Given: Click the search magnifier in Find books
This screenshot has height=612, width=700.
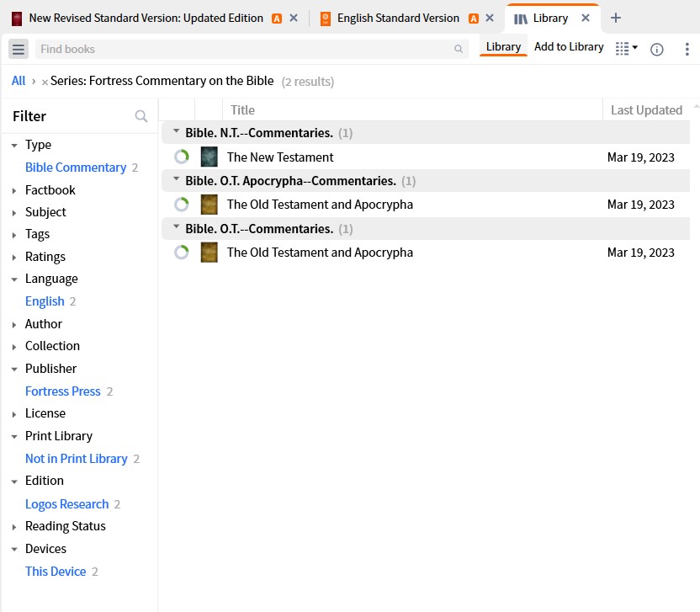Looking at the screenshot, I should point(458,49).
